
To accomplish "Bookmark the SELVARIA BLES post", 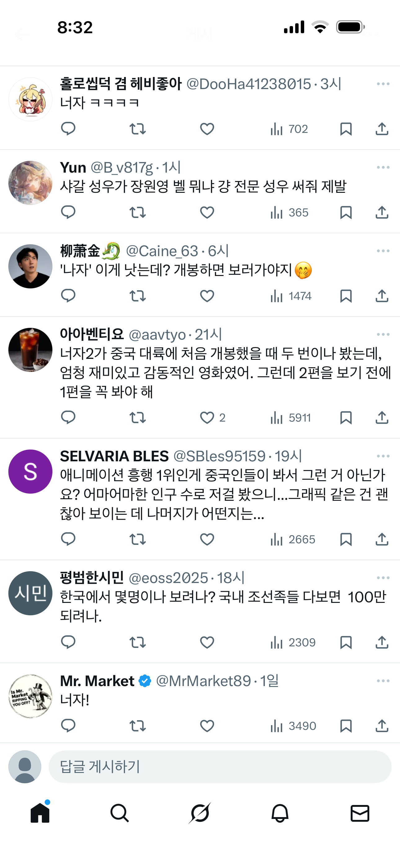I will point(346,539).
